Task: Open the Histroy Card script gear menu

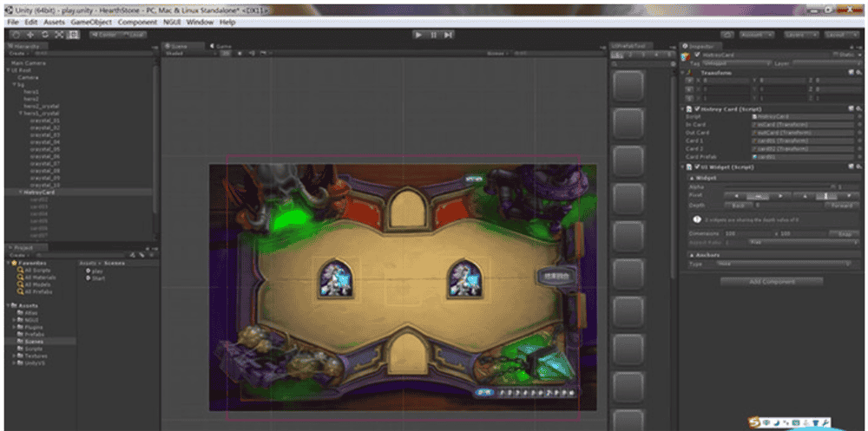Action: point(858,109)
